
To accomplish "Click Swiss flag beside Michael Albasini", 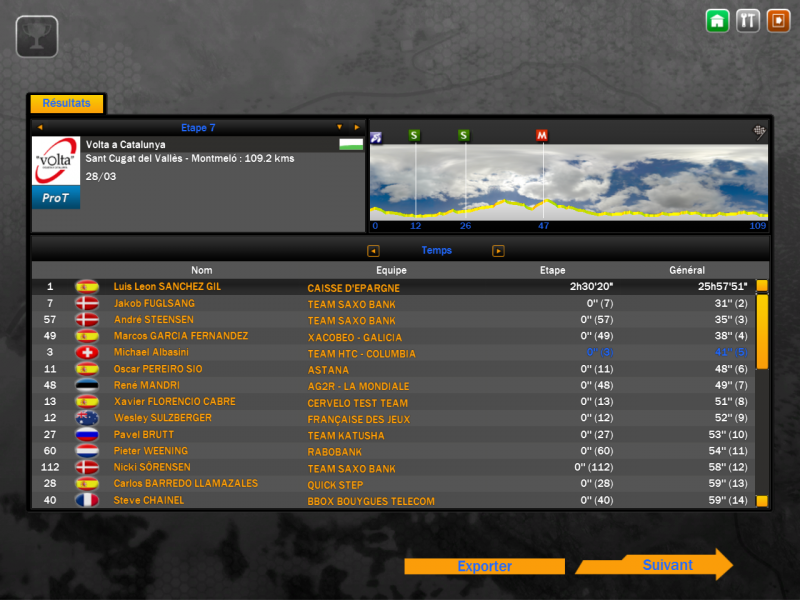I will pos(87,353).
